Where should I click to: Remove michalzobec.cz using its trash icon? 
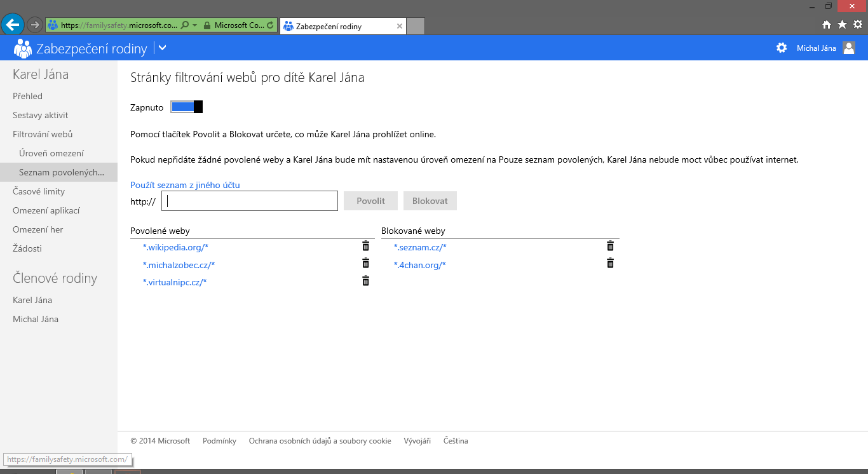(x=365, y=264)
